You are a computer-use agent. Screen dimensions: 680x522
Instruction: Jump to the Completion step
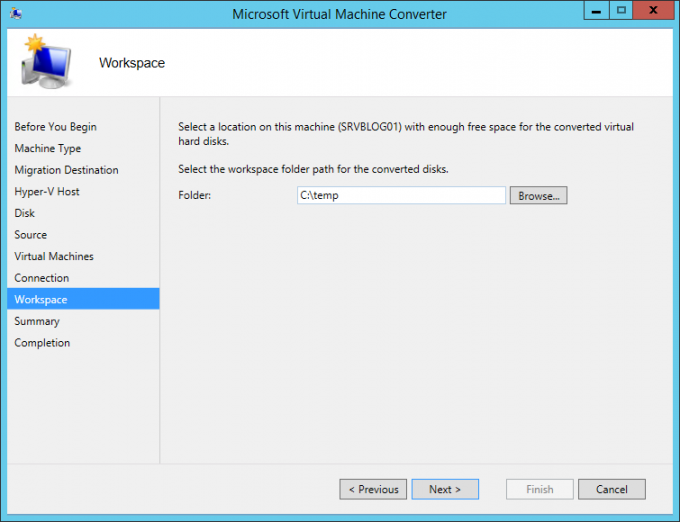[x=42, y=343]
